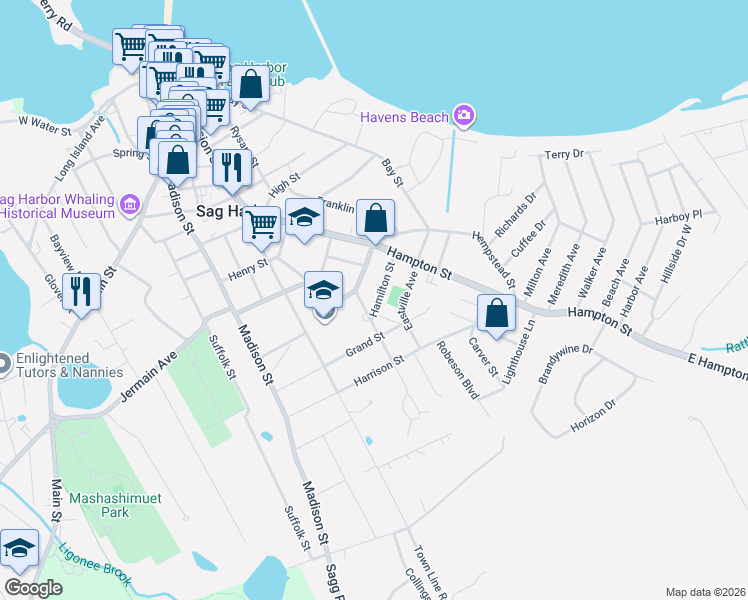Open the Google logo link
The width and height of the screenshot is (748, 600).
coord(33,588)
